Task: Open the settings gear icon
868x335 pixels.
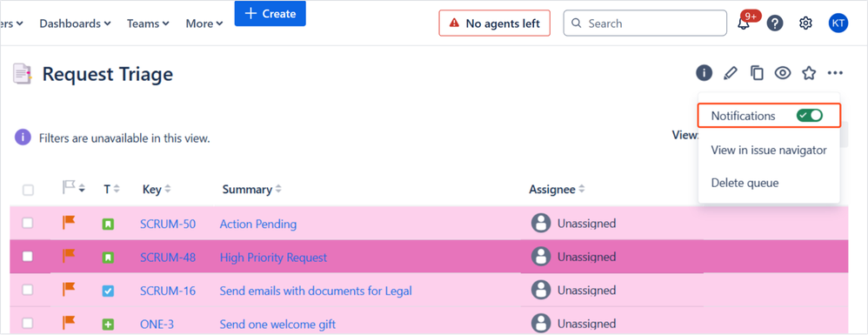Action: 805,23
